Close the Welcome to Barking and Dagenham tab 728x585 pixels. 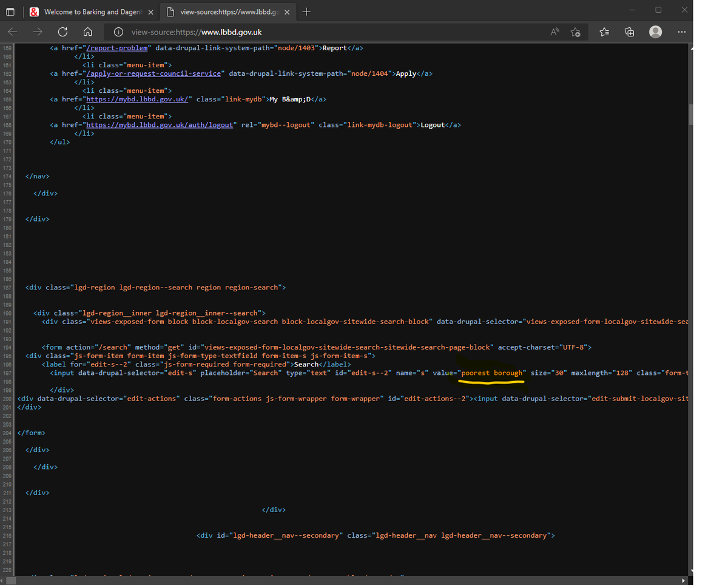(x=151, y=12)
